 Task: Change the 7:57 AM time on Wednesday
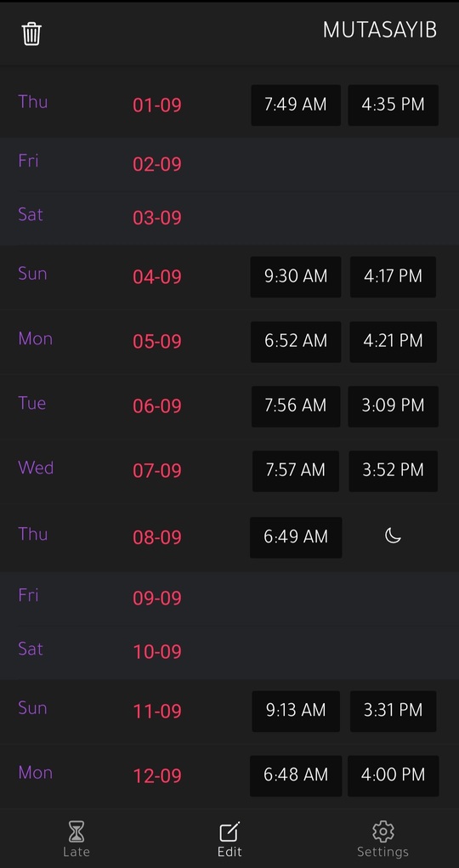[x=296, y=470]
